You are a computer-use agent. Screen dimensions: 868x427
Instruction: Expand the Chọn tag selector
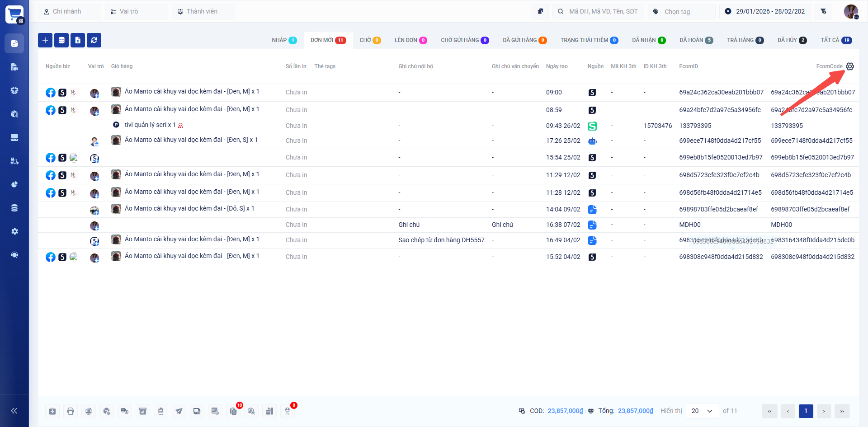682,11
